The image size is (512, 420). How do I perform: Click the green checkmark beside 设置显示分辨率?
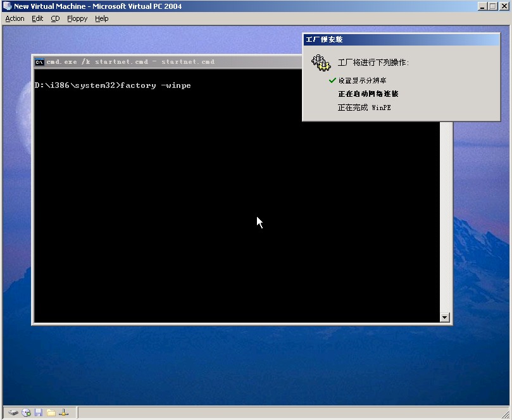pyautogui.click(x=332, y=80)
